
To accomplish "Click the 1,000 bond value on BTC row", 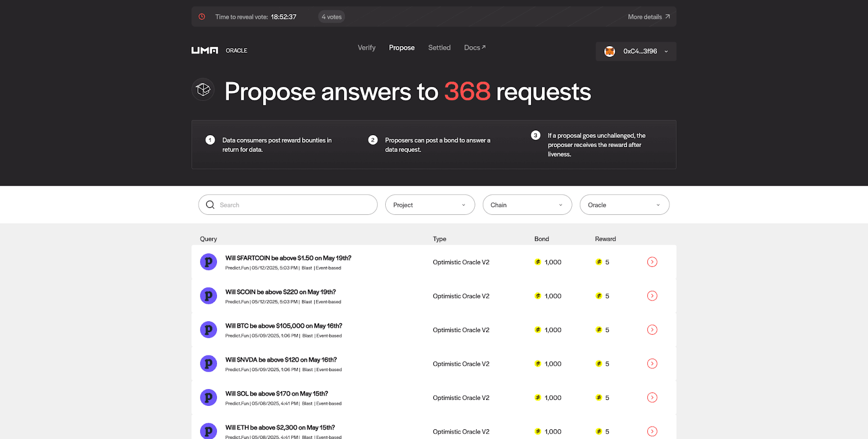I will pos(553,330).
